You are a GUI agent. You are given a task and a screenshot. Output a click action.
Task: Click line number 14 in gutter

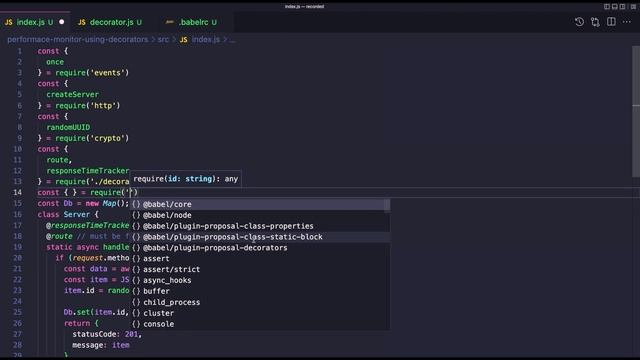(18, 192)
